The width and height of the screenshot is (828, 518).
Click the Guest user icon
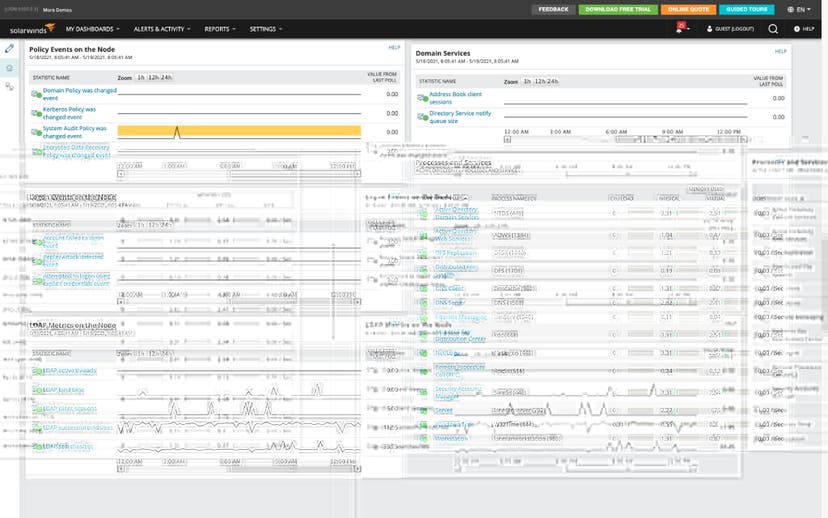[710, 29]
